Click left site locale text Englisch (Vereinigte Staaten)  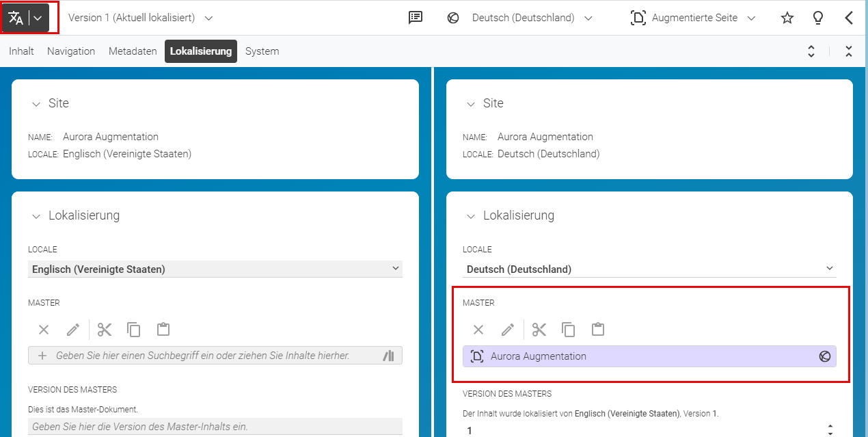127,154
